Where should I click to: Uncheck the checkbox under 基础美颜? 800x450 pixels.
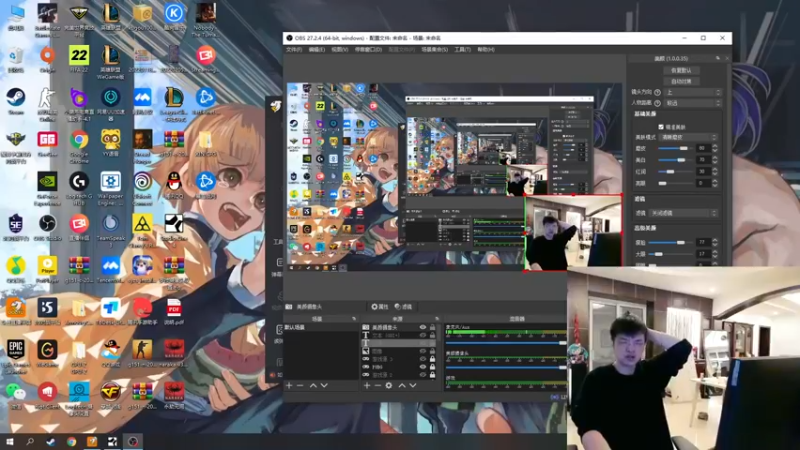(x=661, y=127)
